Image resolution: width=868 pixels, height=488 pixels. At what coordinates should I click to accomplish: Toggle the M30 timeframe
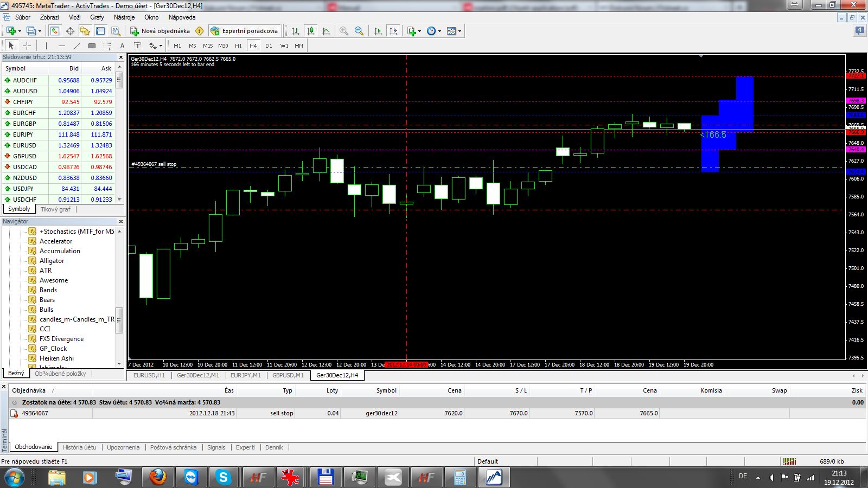tap(223, 46)
